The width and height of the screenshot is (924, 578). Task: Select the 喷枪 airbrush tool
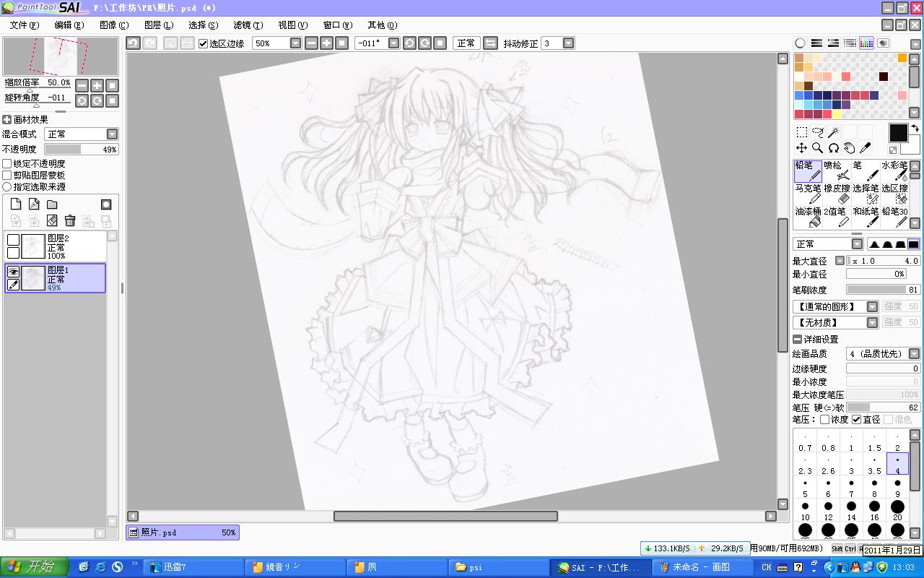click(x=837, y=171)
